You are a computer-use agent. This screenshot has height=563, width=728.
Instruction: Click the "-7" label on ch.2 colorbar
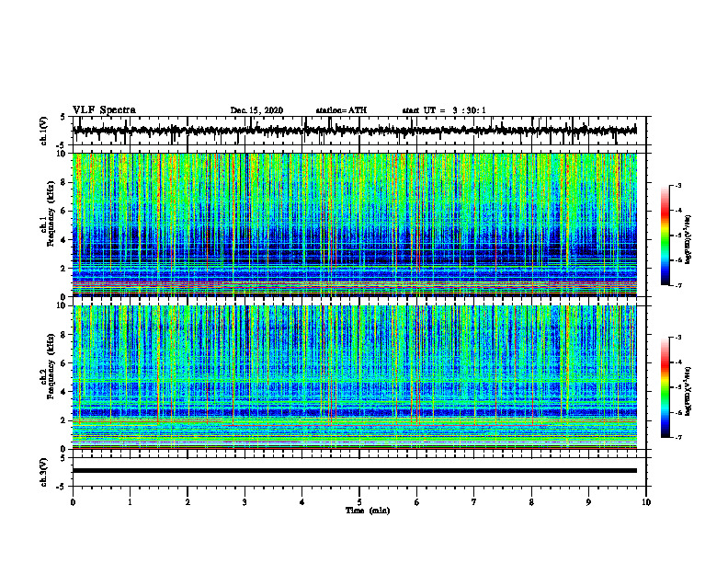point(678,437)
